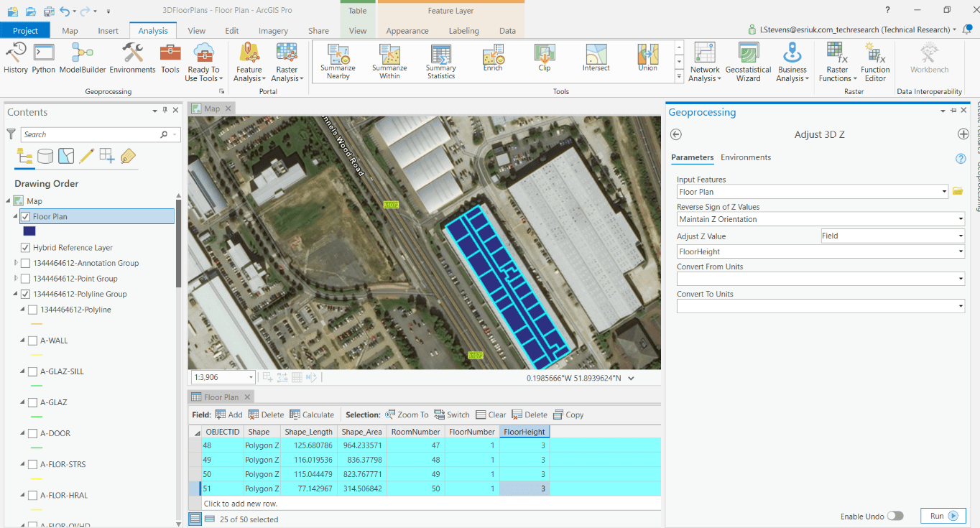Select the Intersect tool
The height and width of the screenshot is (528, 980).
596,61
